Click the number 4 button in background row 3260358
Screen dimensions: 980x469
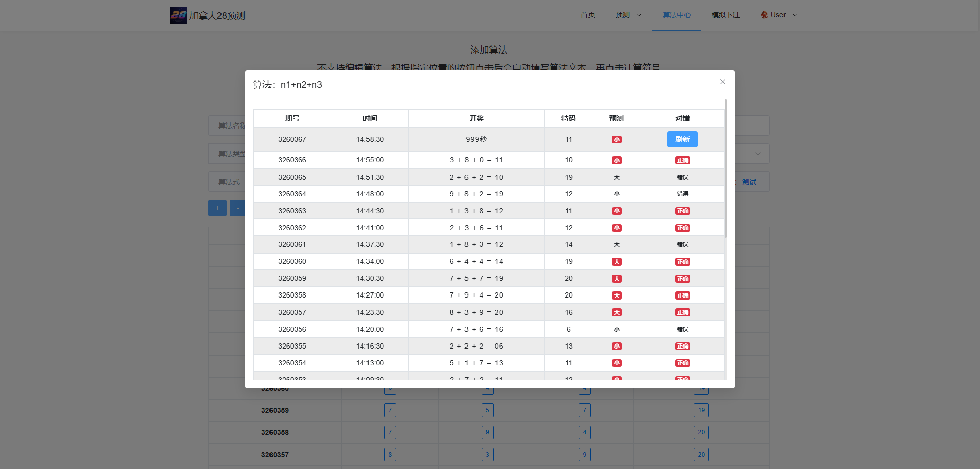[585, 432]
